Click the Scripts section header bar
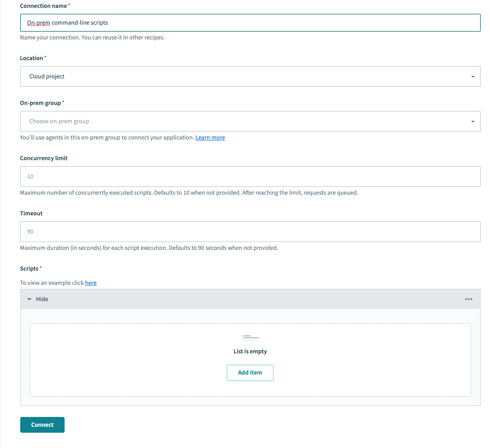The image size is (490, 448). tap(246, 299)
